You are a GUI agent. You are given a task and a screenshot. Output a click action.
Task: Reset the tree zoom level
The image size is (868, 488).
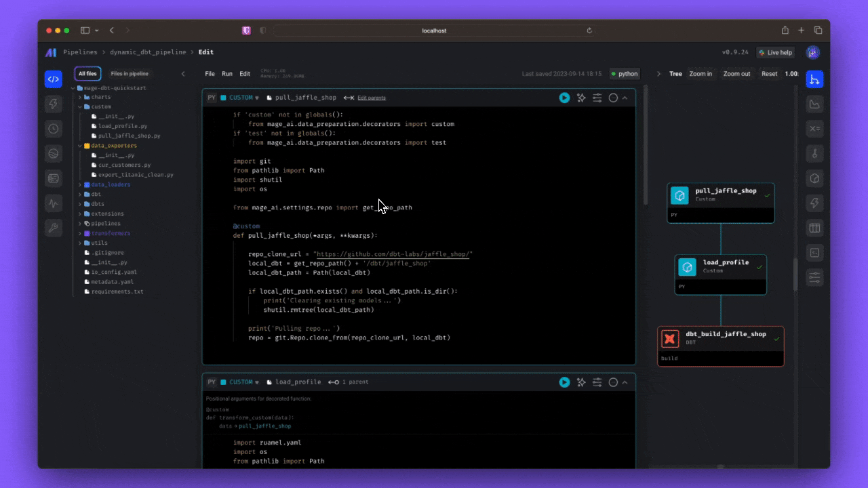(x=769, y=74)
